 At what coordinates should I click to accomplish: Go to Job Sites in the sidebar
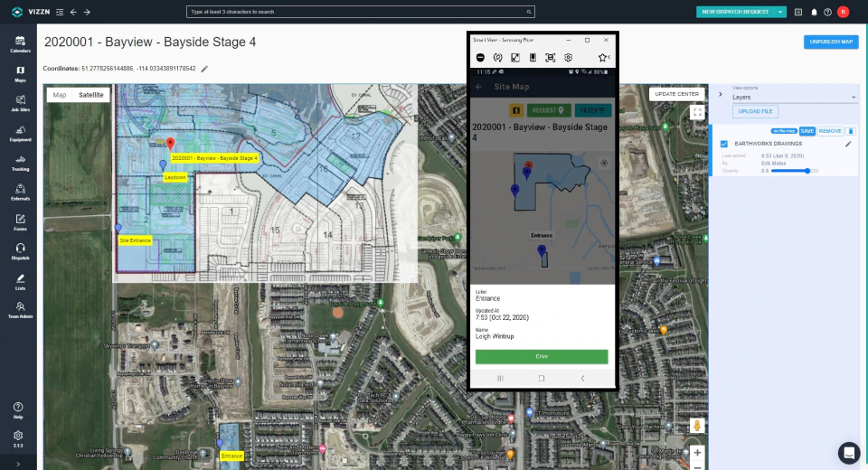pos(20,103)
